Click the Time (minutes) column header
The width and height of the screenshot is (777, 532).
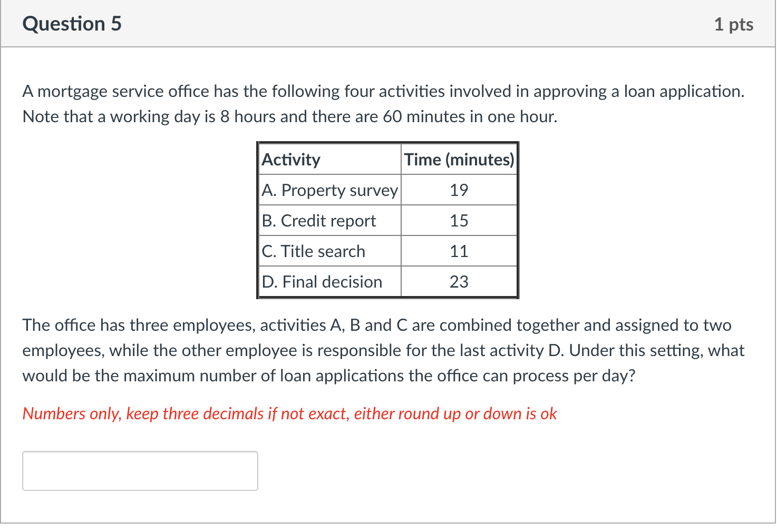pos(459,159)
